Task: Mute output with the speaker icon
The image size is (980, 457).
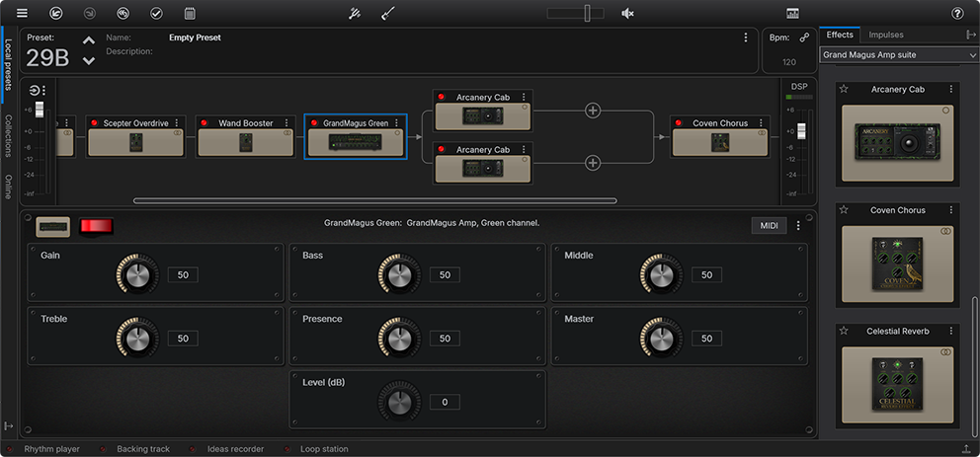Action: tap(627, 13)
